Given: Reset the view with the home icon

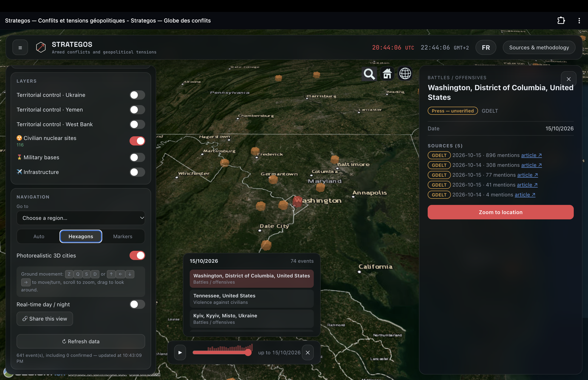Looking at the screenshot, I should tap(387, 73).
